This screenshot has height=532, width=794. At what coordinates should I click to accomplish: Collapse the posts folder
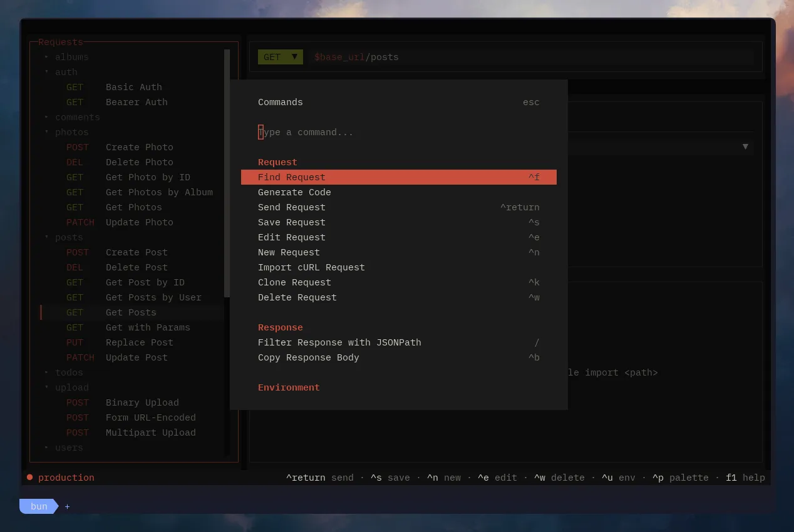click(x=63, y=237)
